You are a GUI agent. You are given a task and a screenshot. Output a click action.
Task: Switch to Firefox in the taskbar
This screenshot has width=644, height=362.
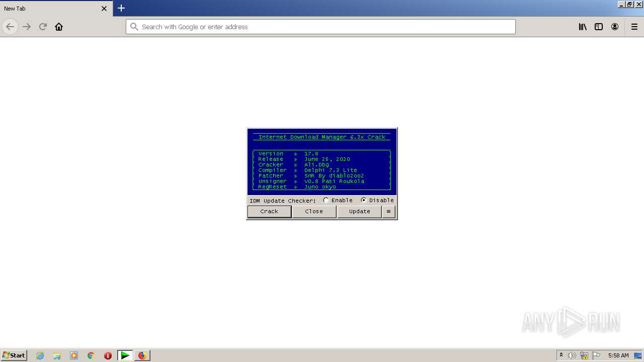coord(142,355)
